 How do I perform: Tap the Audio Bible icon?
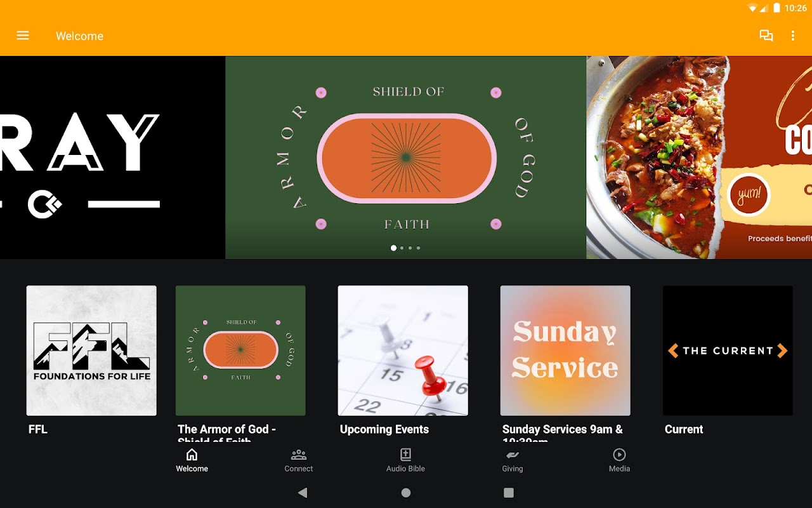point(406,455)
